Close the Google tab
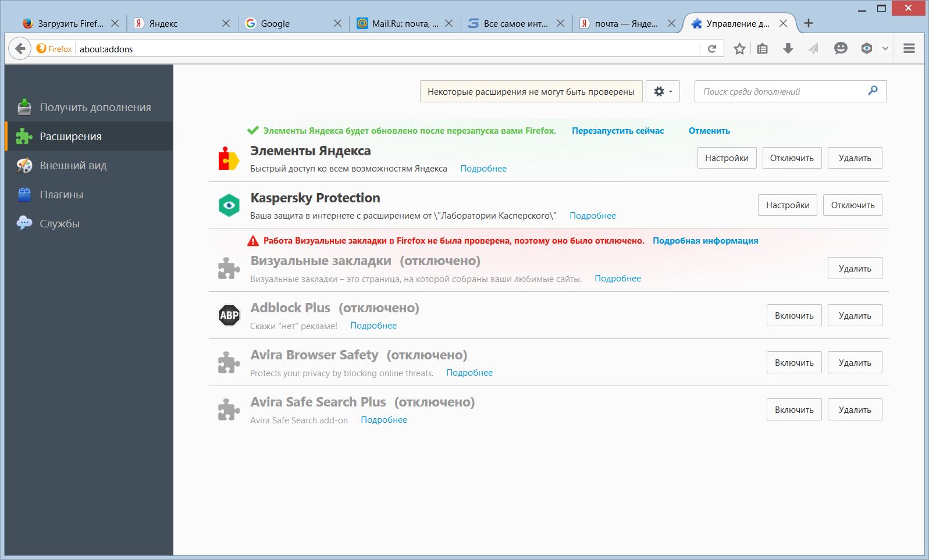This screenshot has width=929, height=560. point(337,23)
